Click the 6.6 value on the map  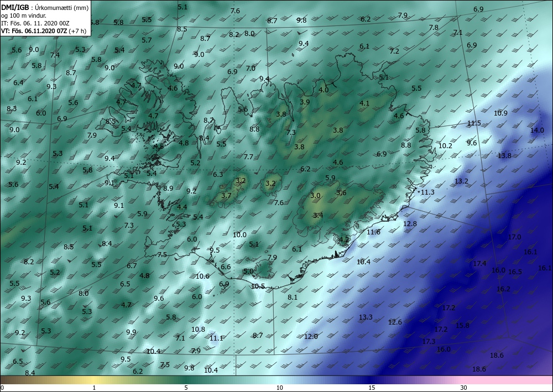(x=226, y=267)
